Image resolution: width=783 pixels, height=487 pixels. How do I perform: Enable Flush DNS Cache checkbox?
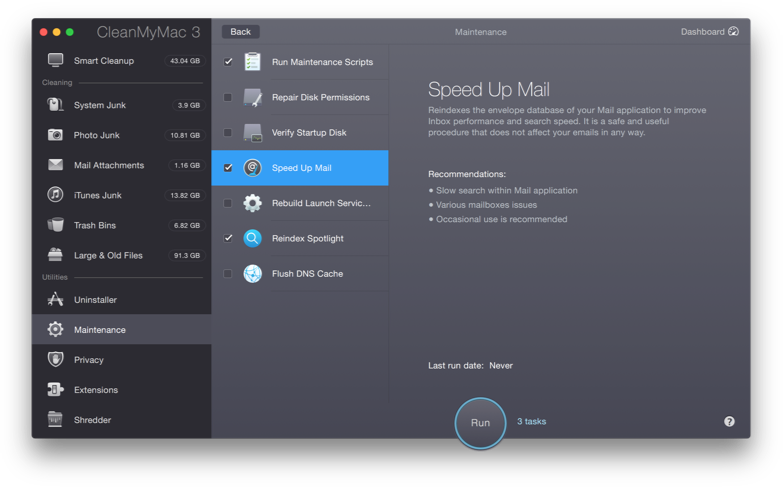tap(228, 274)
